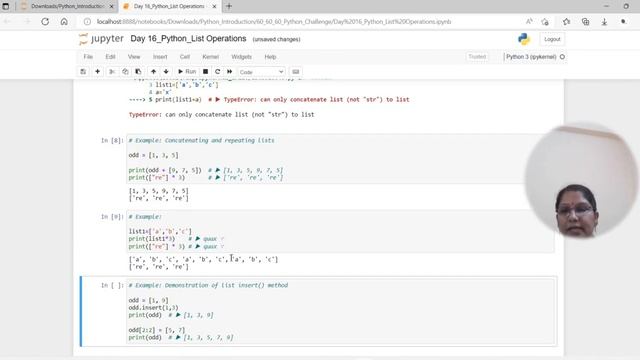The width and height of the screenshot is (640, 360).
Task: Click the kernel idle status circle
Action: [x=562, y=57]
